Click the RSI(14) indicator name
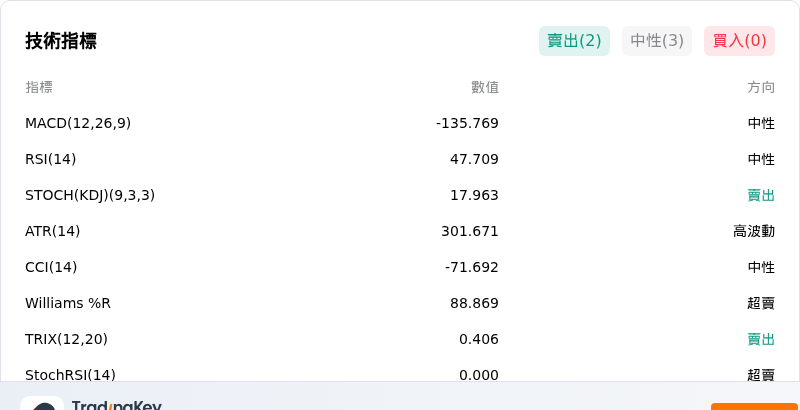 [x=51, y=160]
